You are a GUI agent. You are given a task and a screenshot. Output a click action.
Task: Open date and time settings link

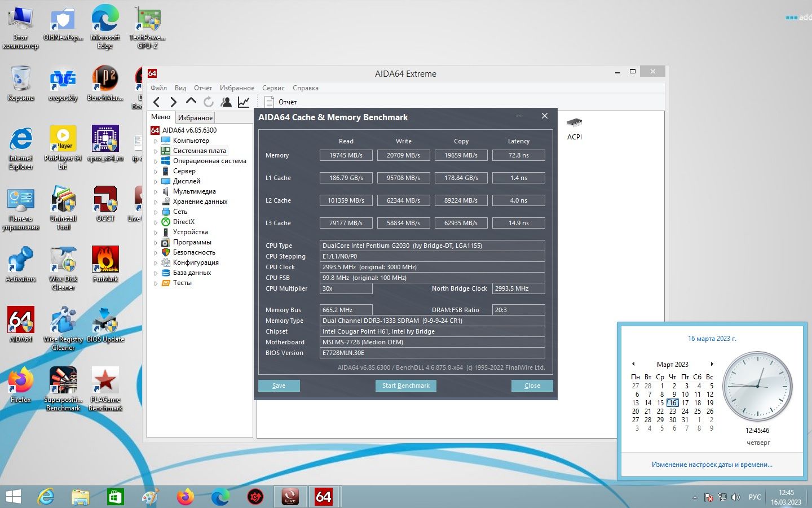coord(712,465)
